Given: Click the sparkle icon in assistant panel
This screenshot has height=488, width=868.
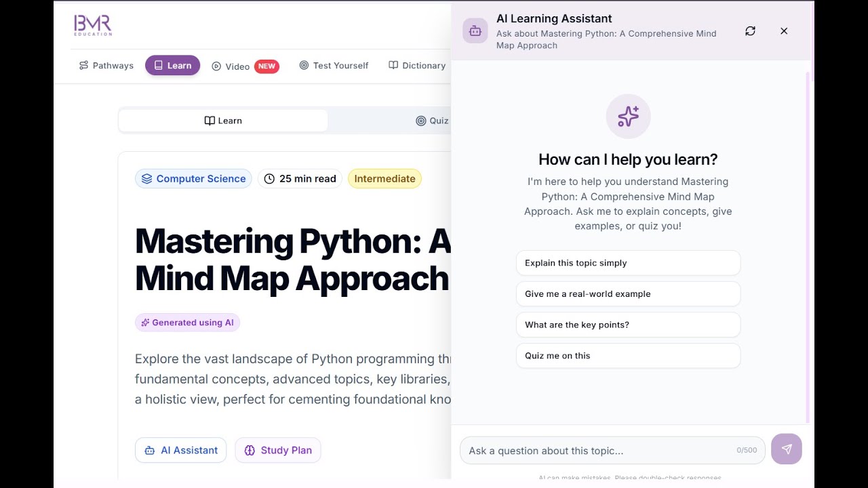Looking at the screenshot, I should [628, 117].
